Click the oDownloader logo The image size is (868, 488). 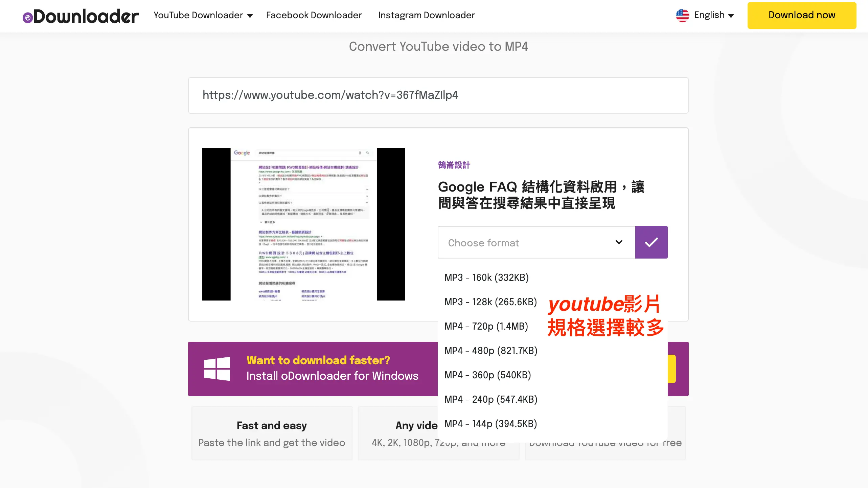(x=81, y=16)
